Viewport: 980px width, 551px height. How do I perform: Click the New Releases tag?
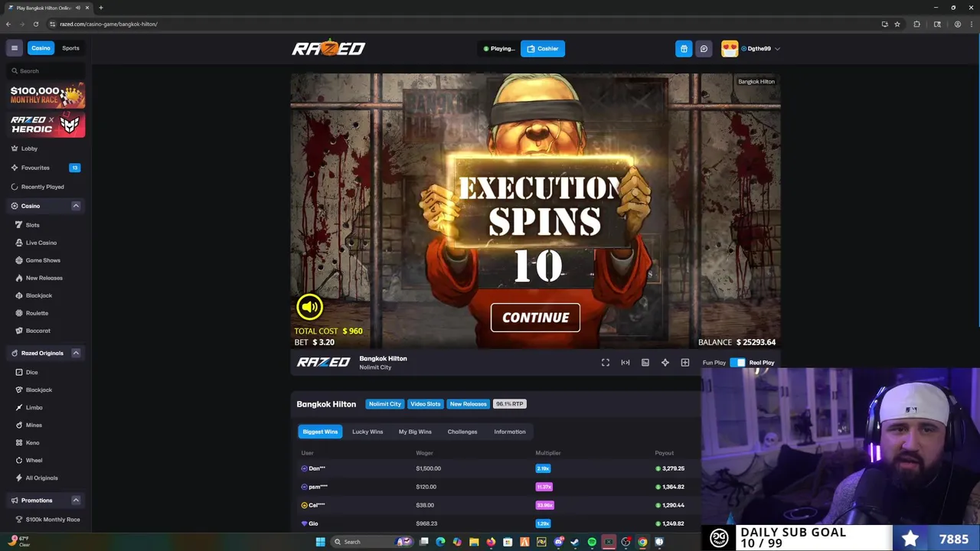468,404
